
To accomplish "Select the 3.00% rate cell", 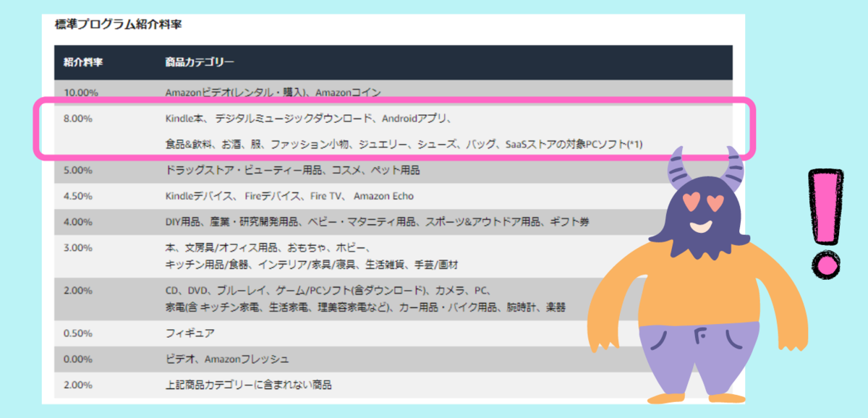I will [78, 247].
